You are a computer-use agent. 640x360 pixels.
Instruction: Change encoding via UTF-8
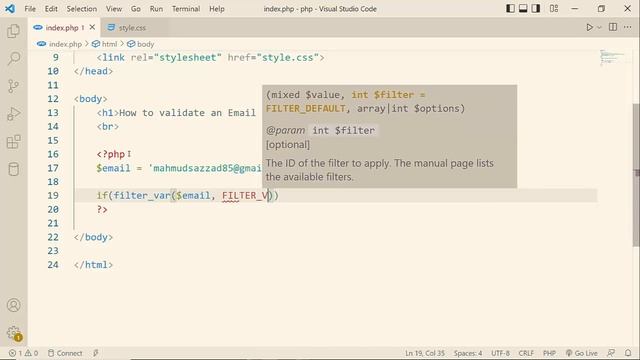tap(500, 353)
